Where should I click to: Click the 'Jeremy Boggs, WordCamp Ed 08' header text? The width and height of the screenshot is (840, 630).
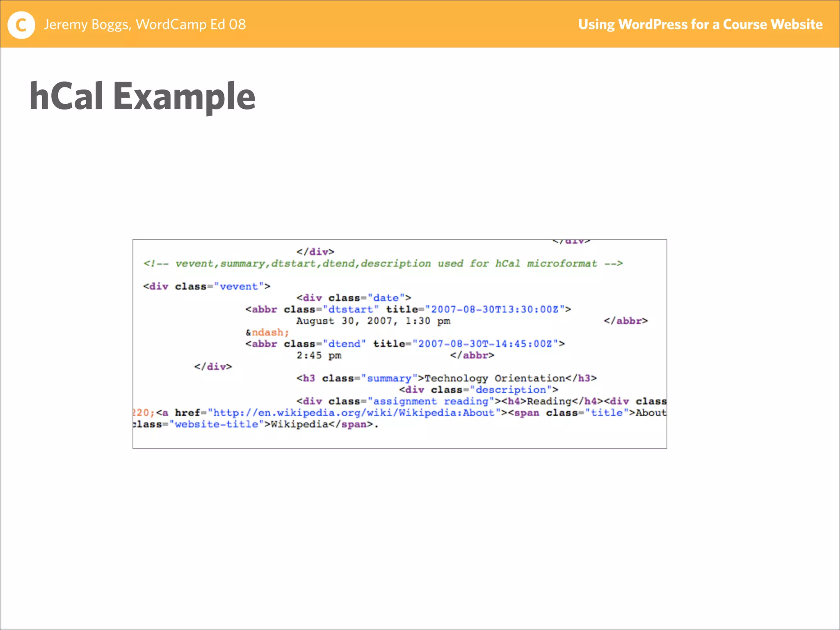tap(145, 25)
